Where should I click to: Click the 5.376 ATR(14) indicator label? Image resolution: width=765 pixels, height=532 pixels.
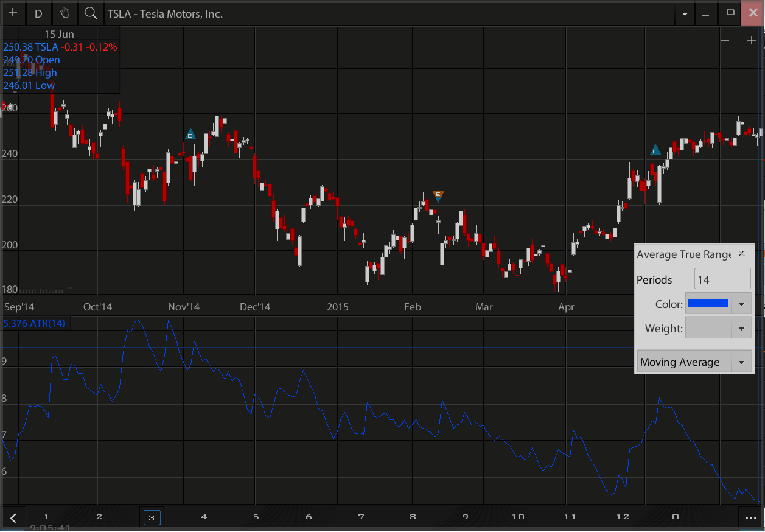click(34, 323)
